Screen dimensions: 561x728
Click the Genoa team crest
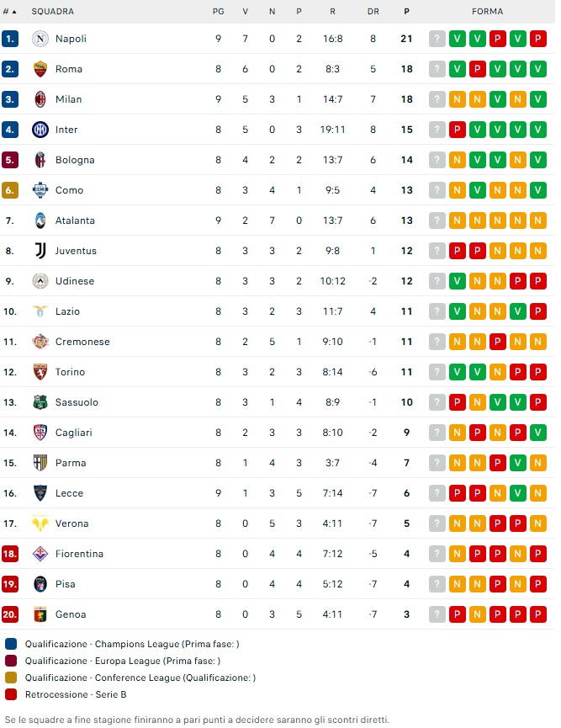click(40, 614)
